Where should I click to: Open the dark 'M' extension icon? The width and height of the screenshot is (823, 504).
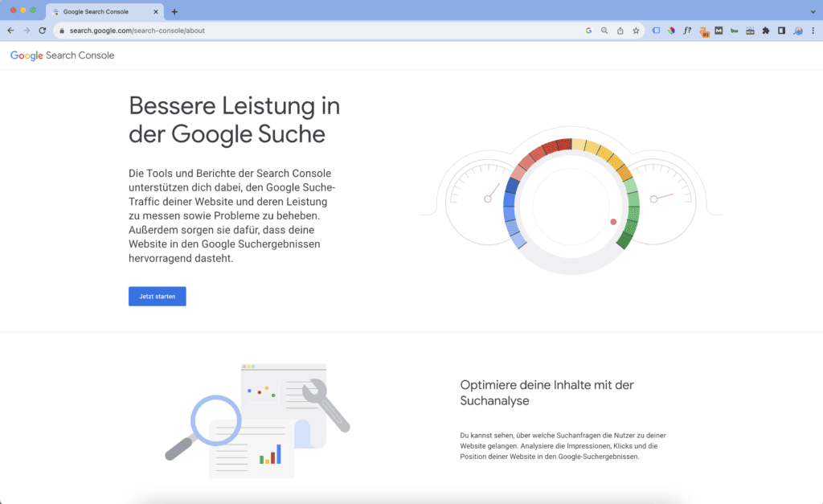(719, 31)
